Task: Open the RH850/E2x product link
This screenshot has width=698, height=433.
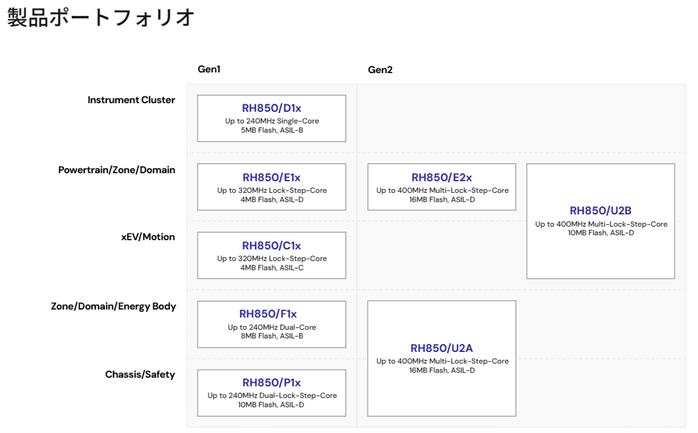Action: (442, 177)
